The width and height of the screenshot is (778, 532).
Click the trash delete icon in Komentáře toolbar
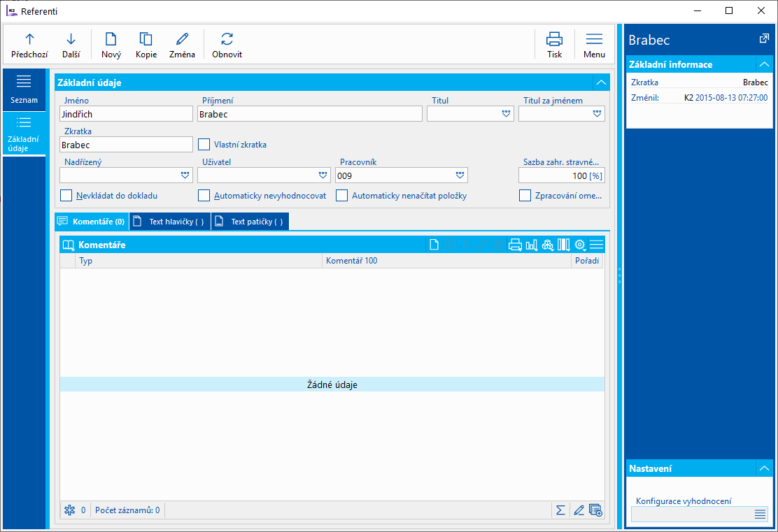tap(499, 245)
